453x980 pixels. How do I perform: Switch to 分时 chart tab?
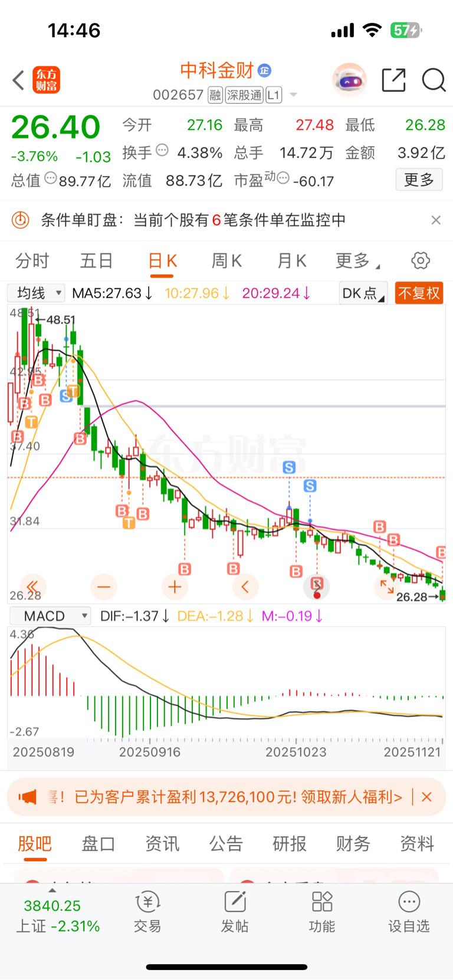[32, 260]
